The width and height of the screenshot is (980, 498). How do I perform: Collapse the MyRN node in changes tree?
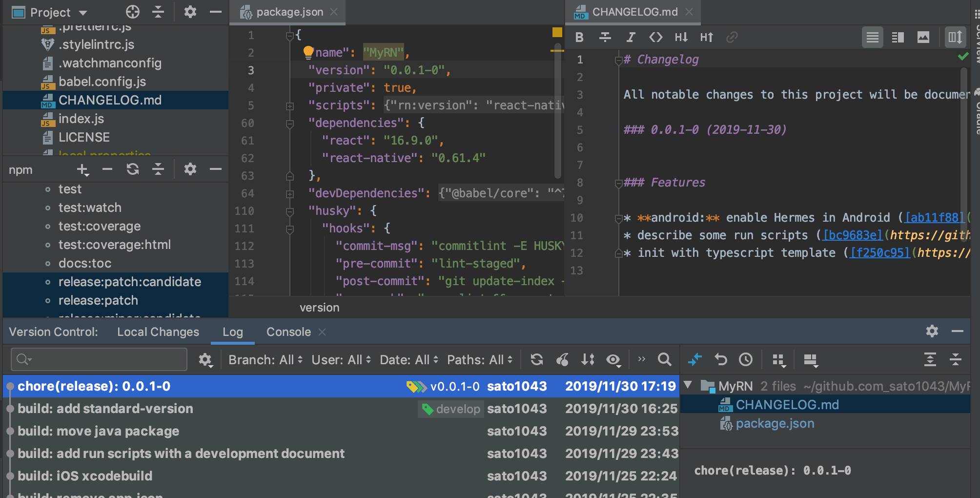click(x=688, y=385)
